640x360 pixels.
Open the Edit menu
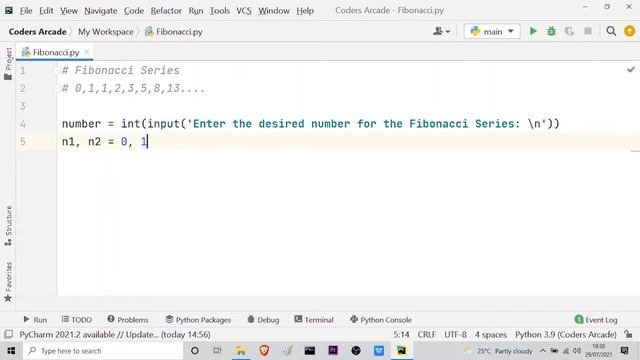tap(46, 11)
